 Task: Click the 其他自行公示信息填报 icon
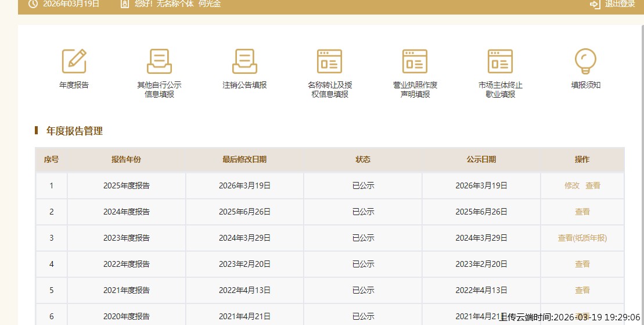coord(159,61)
